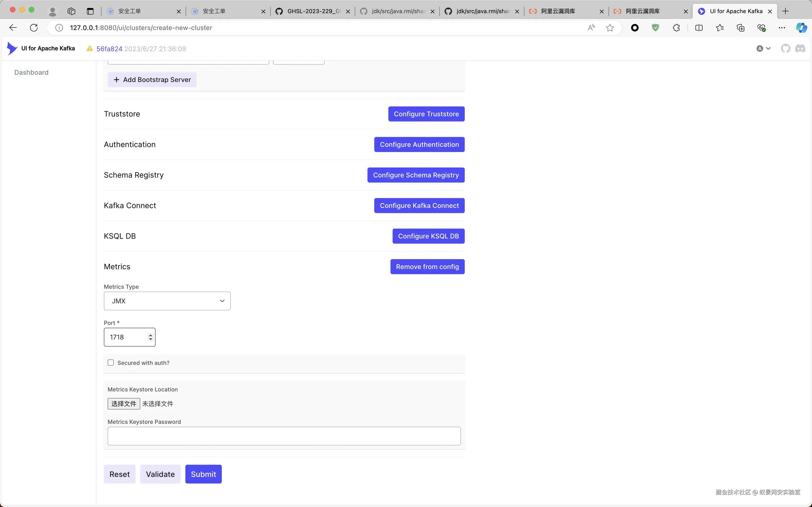Expand the Metrics Type JMX dropdown

coord(167,301)
